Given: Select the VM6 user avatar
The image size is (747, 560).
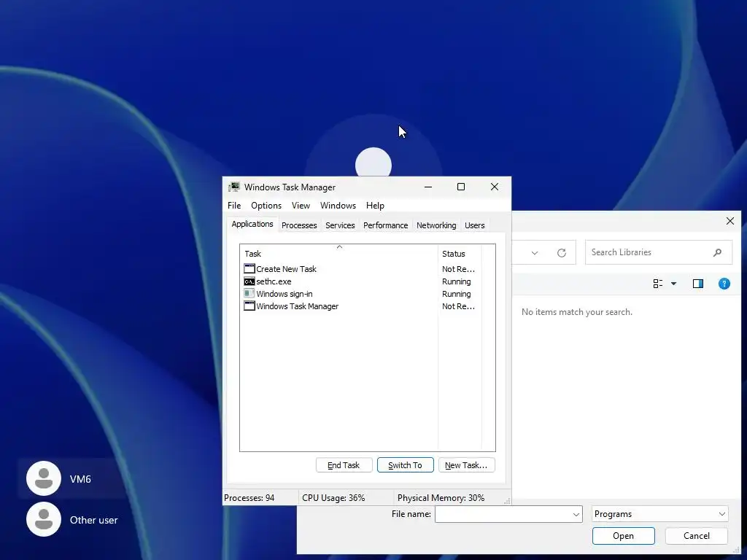Looking at the screenshot, I should coord(44,478).
